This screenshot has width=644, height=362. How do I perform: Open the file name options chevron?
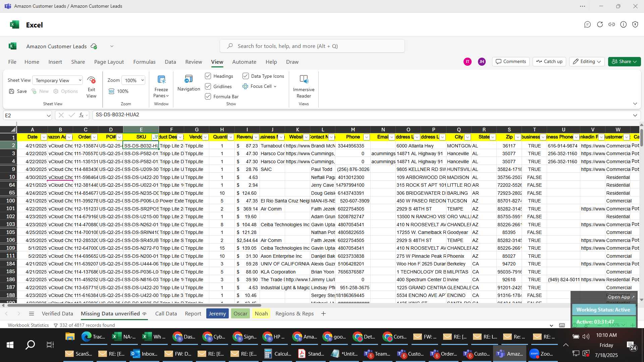[x=112, y=46]
